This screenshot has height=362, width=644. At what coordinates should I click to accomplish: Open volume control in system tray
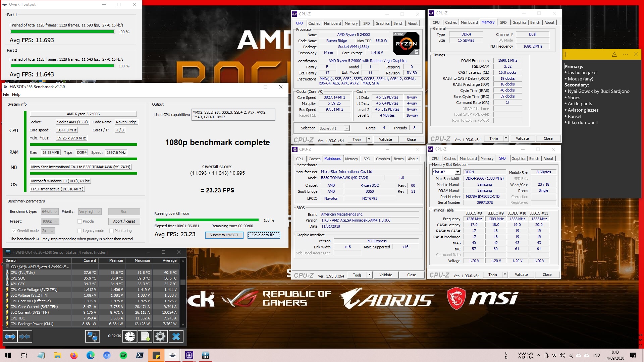coord(562,355)
